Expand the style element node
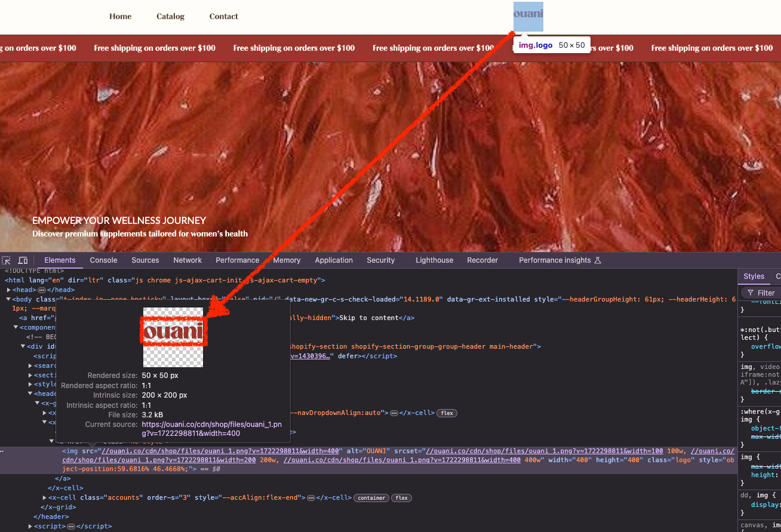Image resolution: width=781 pixels, height=532 pixels. tap(30, 385)
